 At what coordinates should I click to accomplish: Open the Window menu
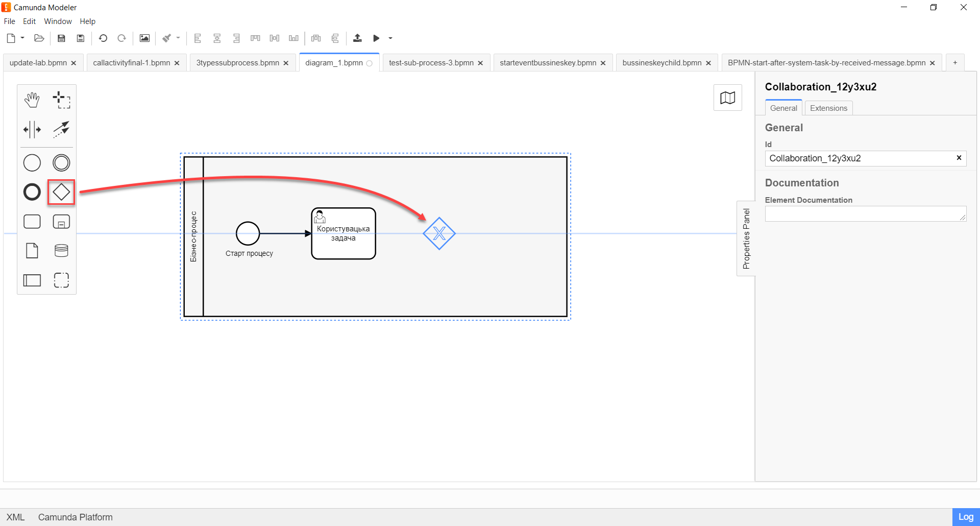[58, 21]
